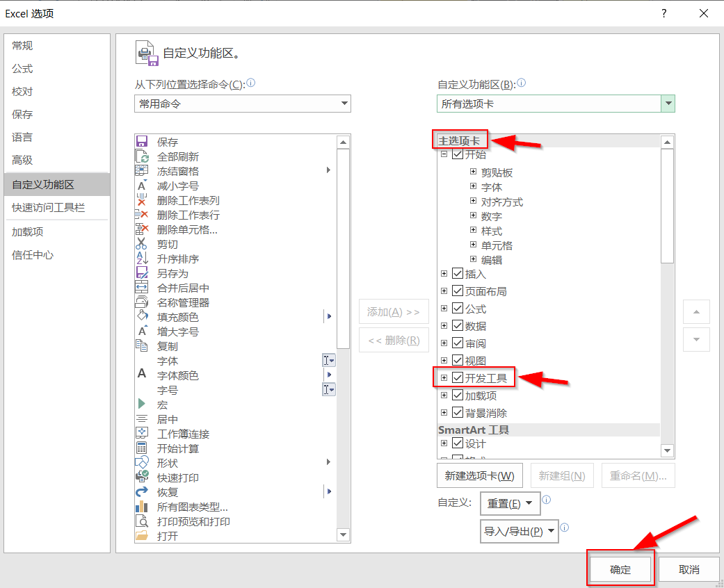
Task: Toggle the 开始 tab checkbox
Action: [458, 154]
